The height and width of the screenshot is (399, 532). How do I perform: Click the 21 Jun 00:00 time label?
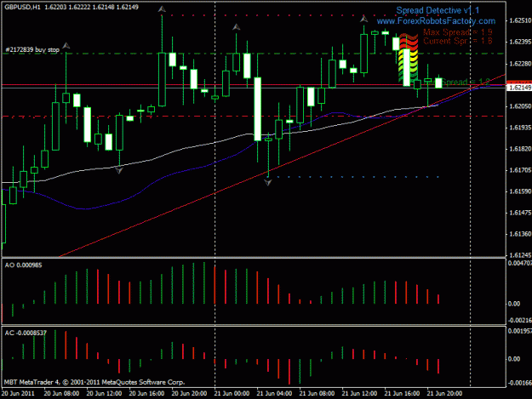point(232,394)
